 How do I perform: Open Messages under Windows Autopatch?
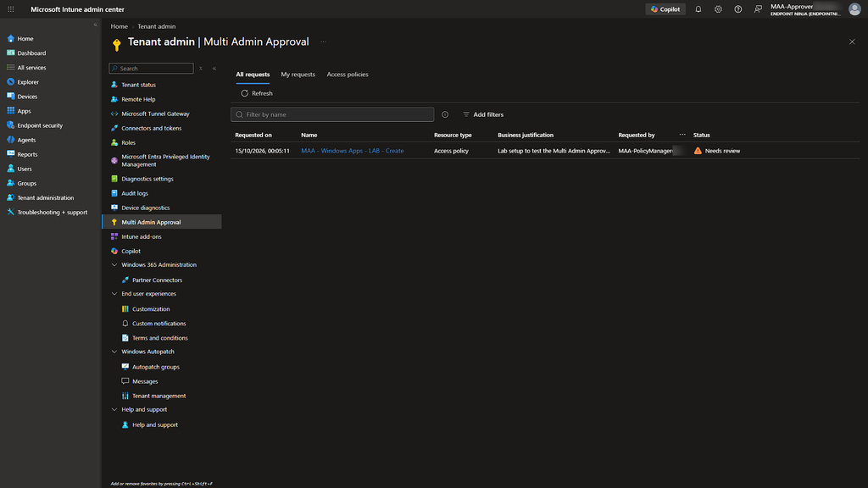[145, 381]
